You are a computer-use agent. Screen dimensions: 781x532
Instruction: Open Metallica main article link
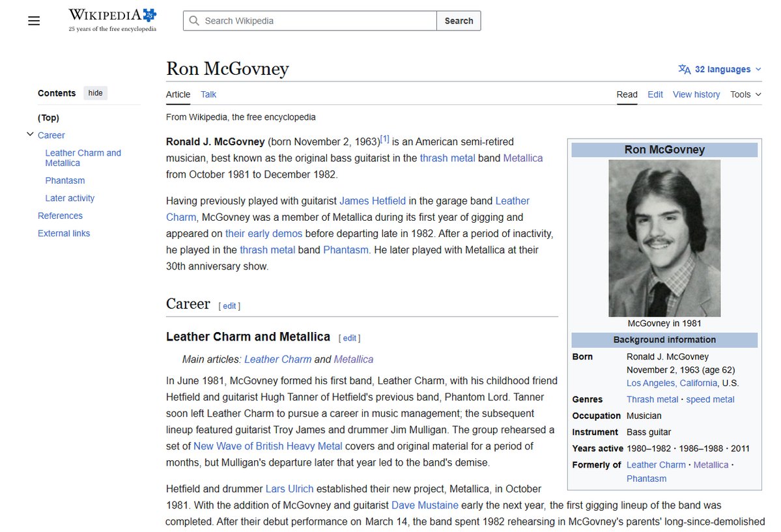pos(353,359)
